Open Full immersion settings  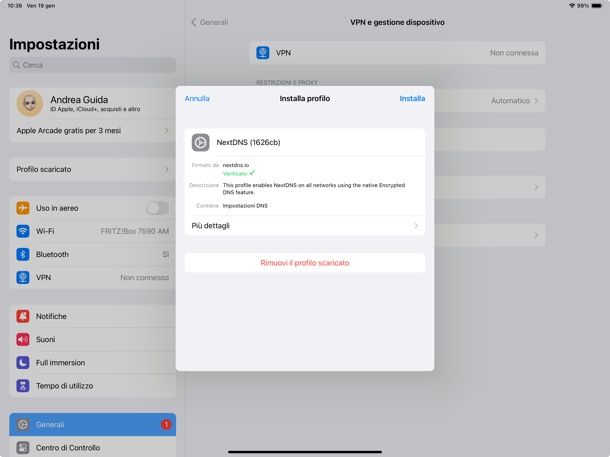(93, 362)
